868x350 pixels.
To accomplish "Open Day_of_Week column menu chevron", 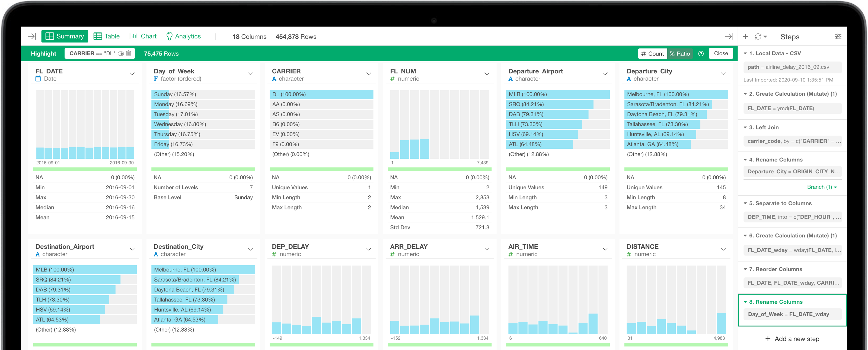I will point(250,74).
